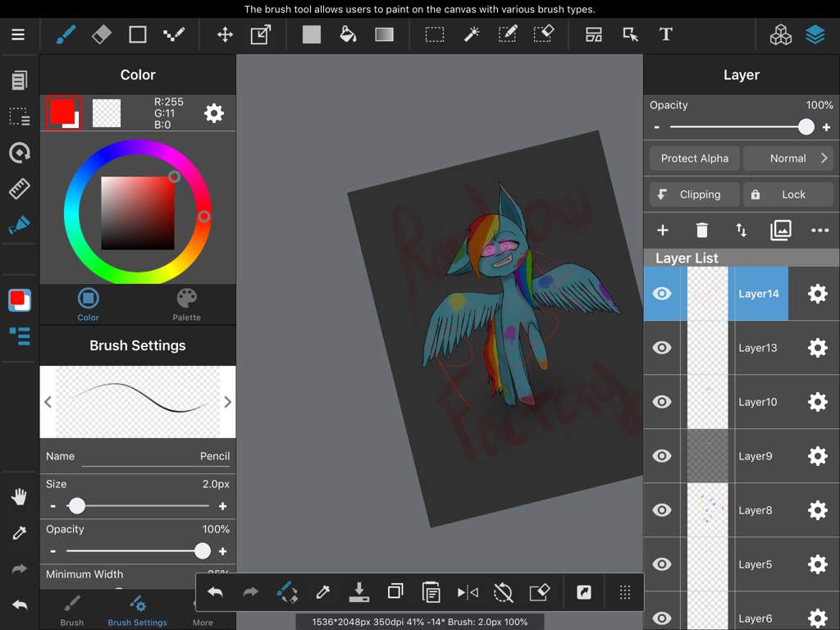Switch to the Color tab
The image size is (840, 630).
click(x=89, y=304)
